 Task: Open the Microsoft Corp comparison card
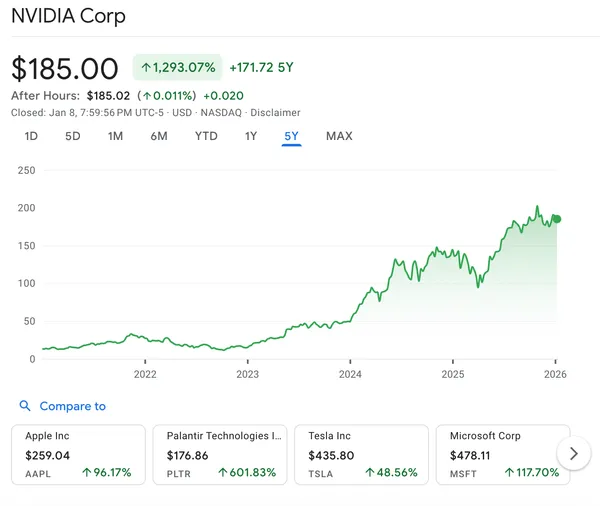point(503,454)
